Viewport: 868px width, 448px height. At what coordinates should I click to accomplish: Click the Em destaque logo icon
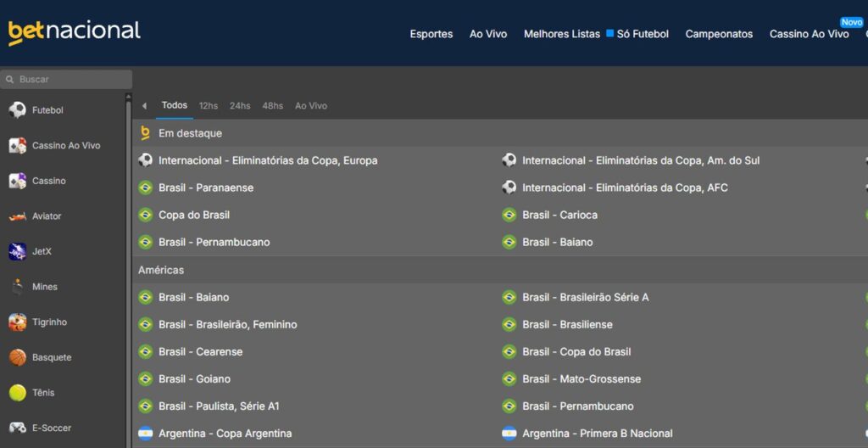(x=146, y=133)
